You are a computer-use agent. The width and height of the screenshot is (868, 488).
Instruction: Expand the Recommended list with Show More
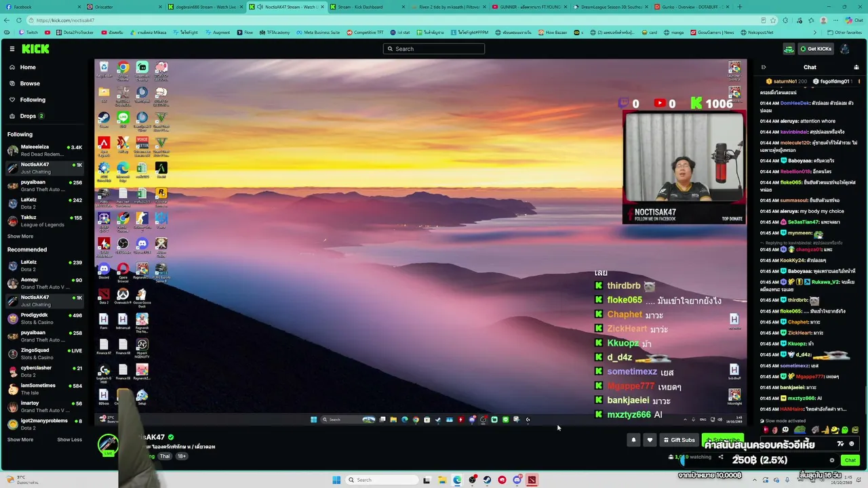coord(20,440)
